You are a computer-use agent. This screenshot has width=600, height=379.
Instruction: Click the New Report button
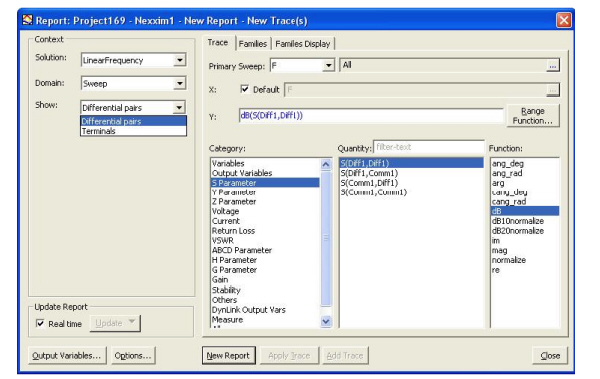click(228, 356)
